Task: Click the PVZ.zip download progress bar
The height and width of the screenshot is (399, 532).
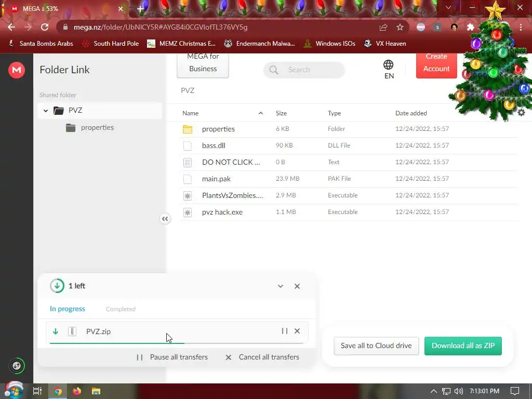Action: (177, 343)
